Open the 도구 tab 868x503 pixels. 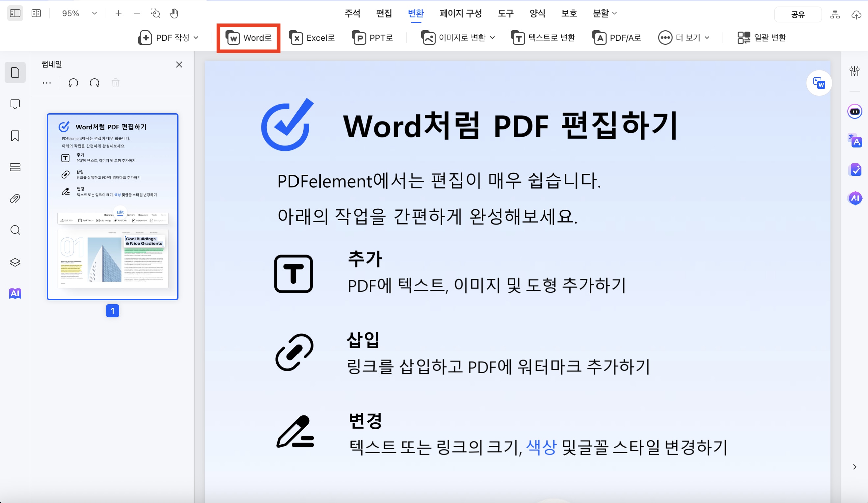coord(506,13)
